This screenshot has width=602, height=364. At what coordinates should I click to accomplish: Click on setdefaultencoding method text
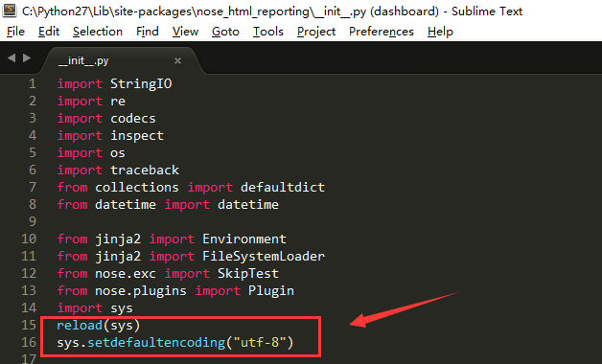tap(156, 342)
